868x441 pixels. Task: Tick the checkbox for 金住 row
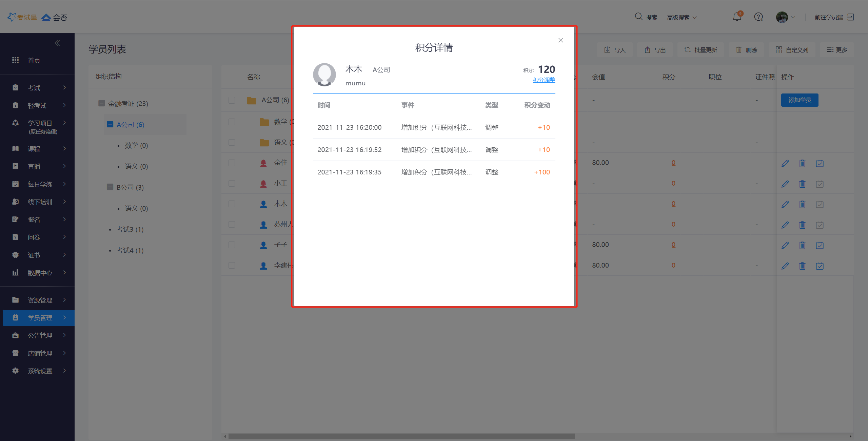232,163
